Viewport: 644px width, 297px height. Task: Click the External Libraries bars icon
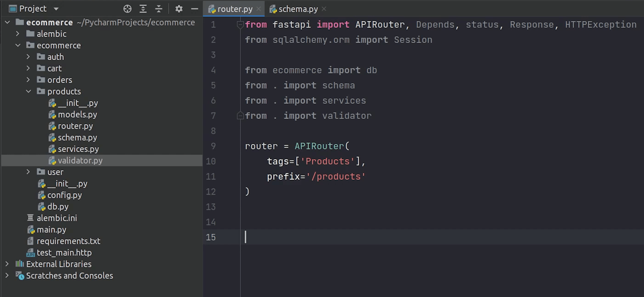(20, 263)
